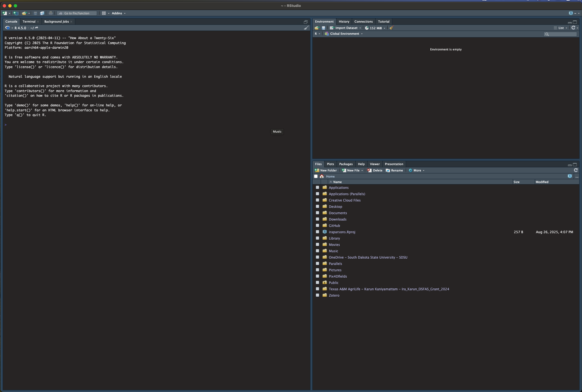Image resolution: width=582 pixels, height=392 pixels.
Task: Check the Downloads folder checkbox
Action: [x=317, y=219]
